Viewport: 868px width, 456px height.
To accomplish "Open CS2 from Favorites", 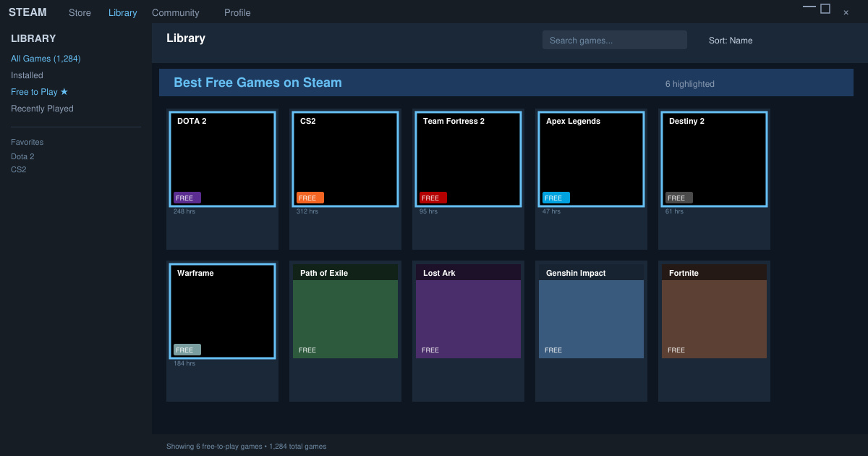I will pyautogui.click(x=18, y=169).
